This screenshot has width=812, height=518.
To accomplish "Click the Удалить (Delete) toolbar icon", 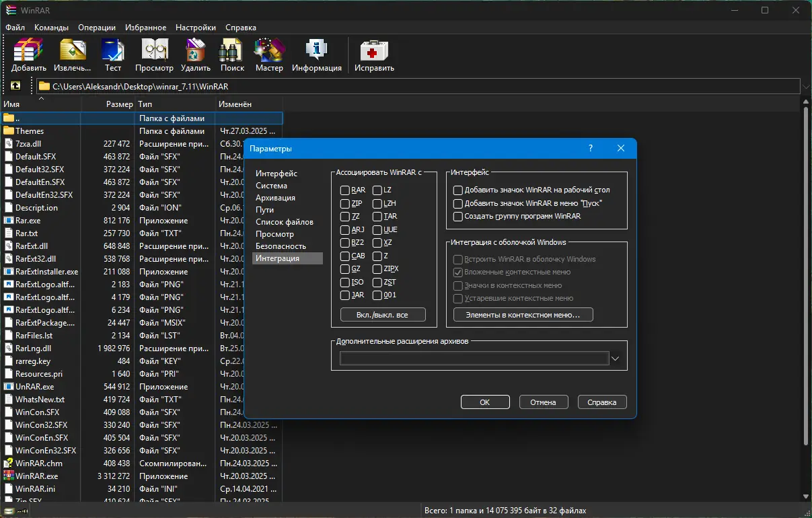I will coord(196,54).
